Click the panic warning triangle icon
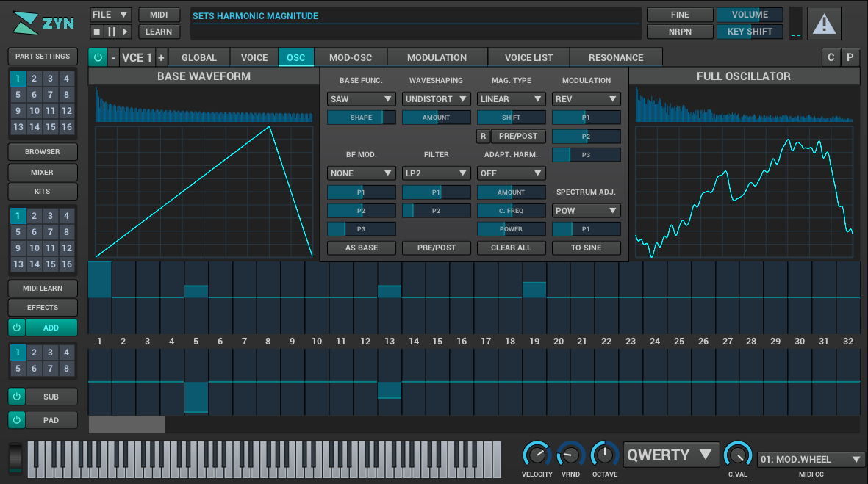The width and height of the screenshot is (868, 484). pos(824,24)
